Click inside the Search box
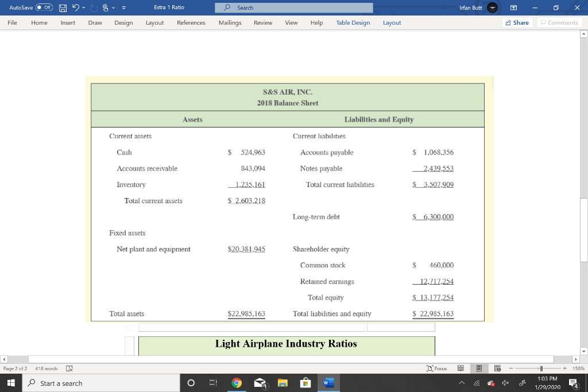 coord(294,7)
